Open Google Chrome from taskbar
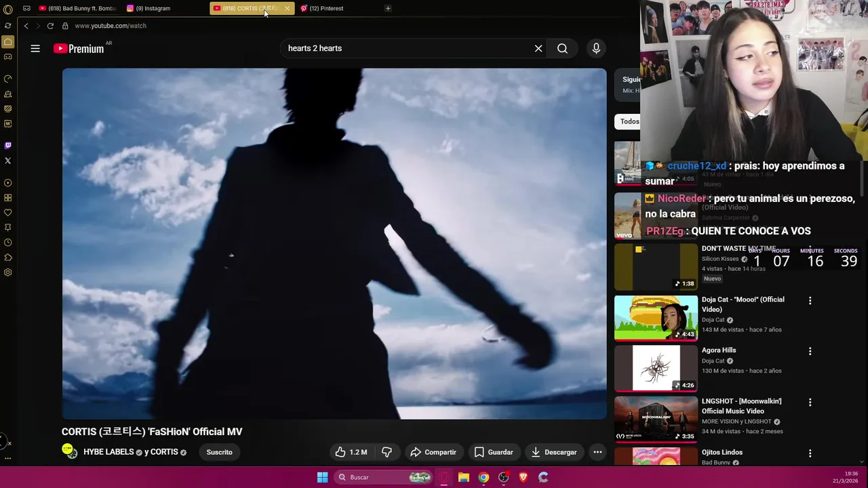The height and width of the screenshot is (488, 868). [x=484, y=477]
